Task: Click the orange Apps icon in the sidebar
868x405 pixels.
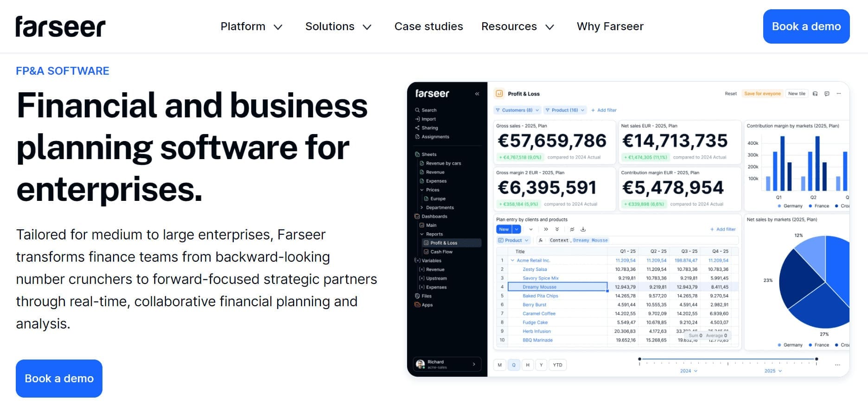Action: [x=417, y=305]
